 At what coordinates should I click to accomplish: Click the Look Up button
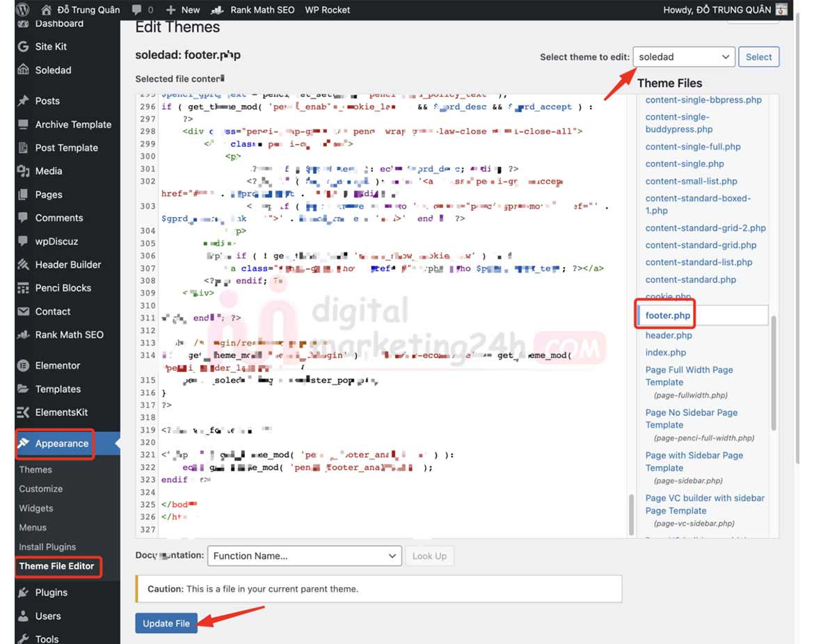[x=429, y=556]
